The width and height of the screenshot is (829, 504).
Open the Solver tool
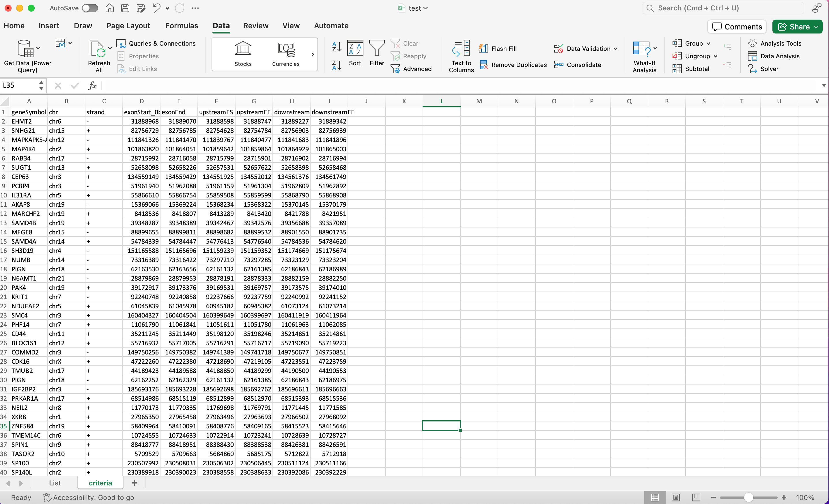pyautogui.click(x=769, y=69)
